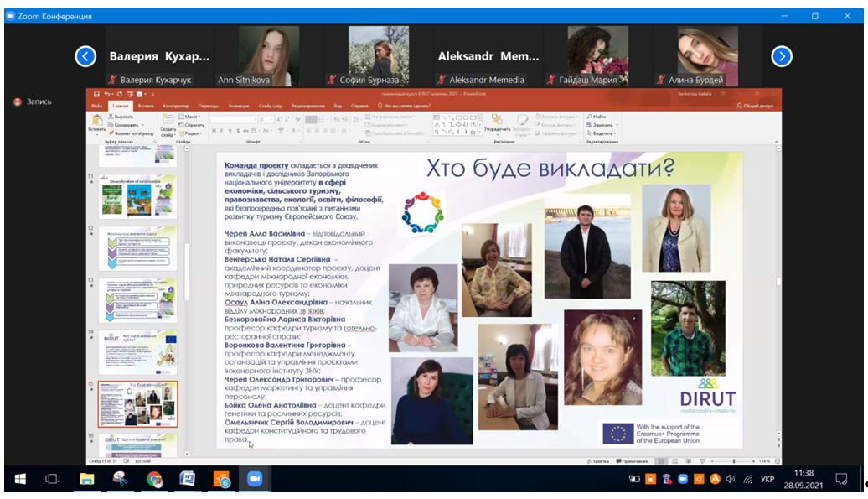Open Chrome from the Windows taskbar
Viewport: 868px width, 499px height.
155,479
